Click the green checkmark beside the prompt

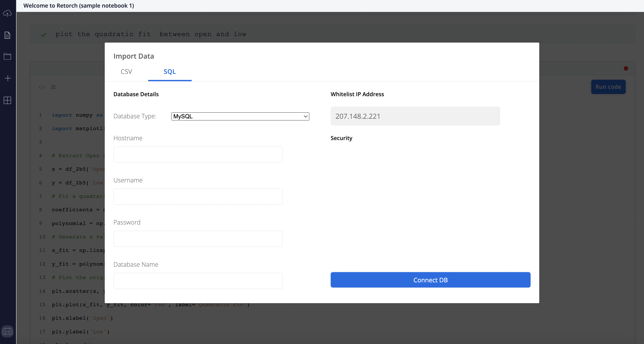tap(44, 35)
